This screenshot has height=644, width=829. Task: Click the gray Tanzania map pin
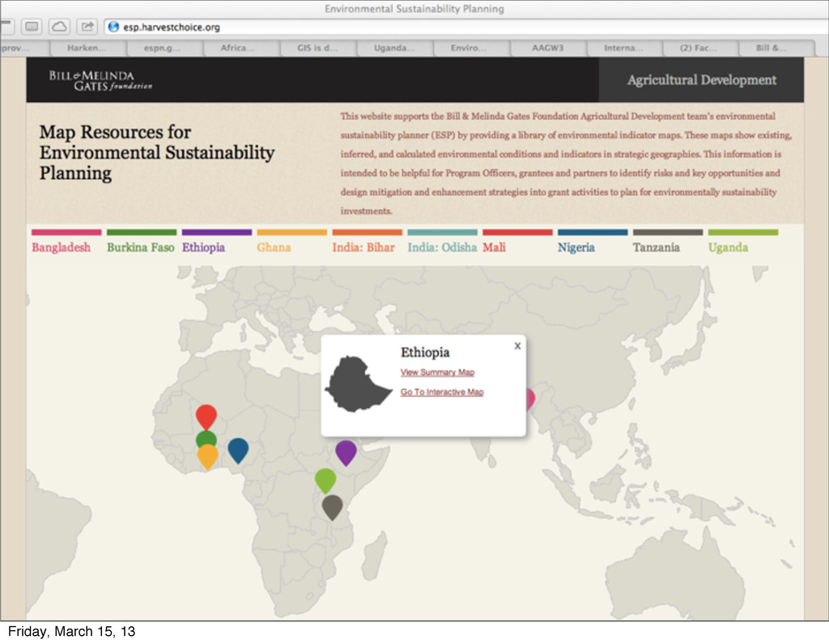(332, 506)
